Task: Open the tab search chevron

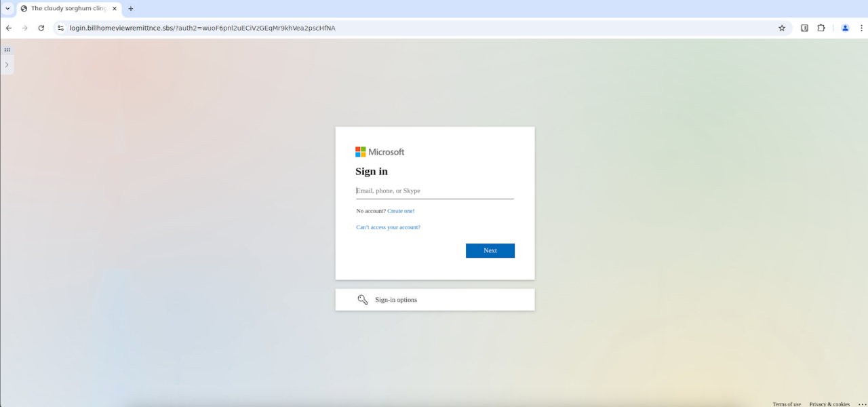Action: tap(7, 8)
